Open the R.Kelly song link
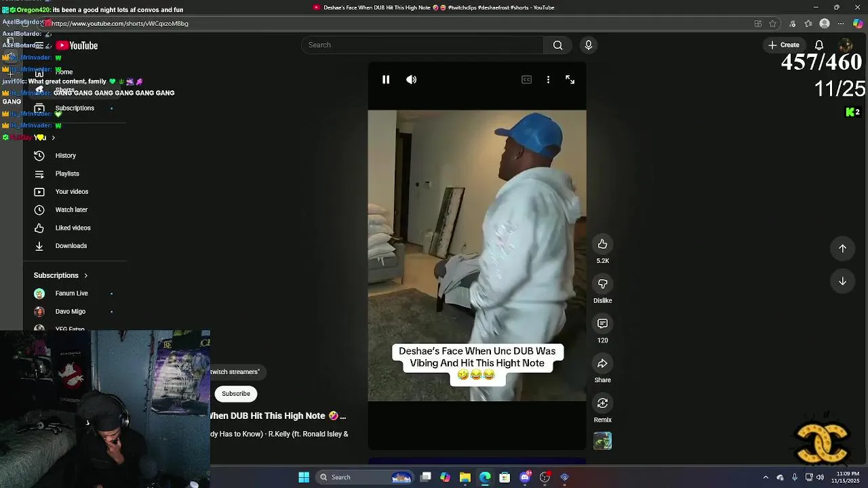868x488 pixels. tap(279, 434)
